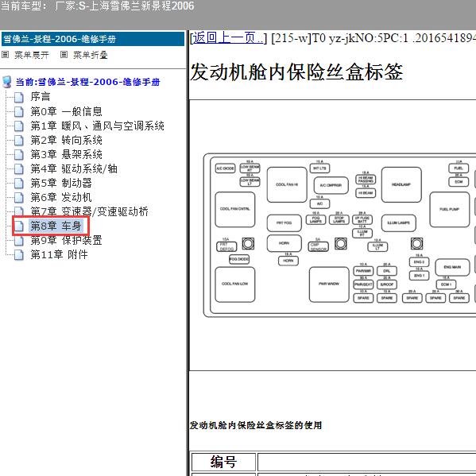Viewport: 476px width, 476px height.
Task: Open 第1章 暖风、通风与空调系统
Action: (x=97, y=126)
